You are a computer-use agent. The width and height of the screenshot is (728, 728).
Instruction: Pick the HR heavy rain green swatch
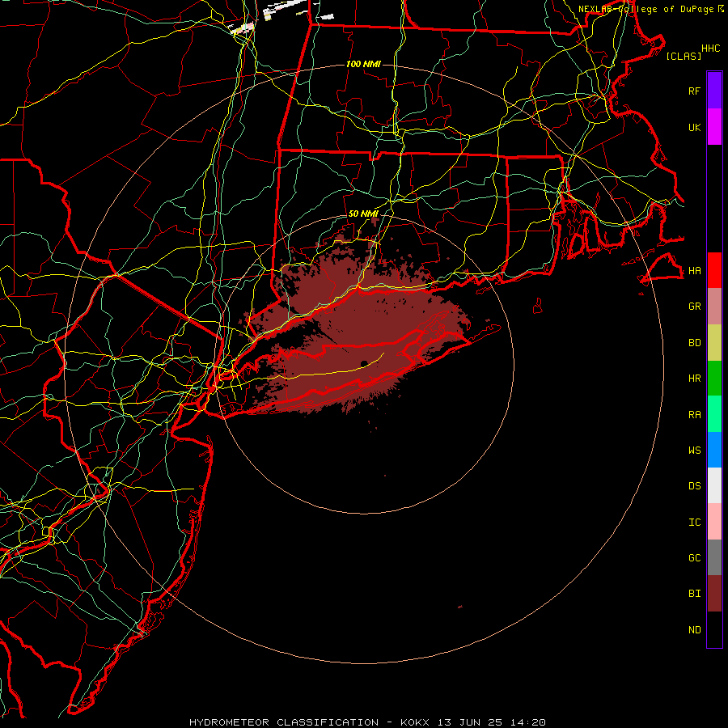pos(714,379)
